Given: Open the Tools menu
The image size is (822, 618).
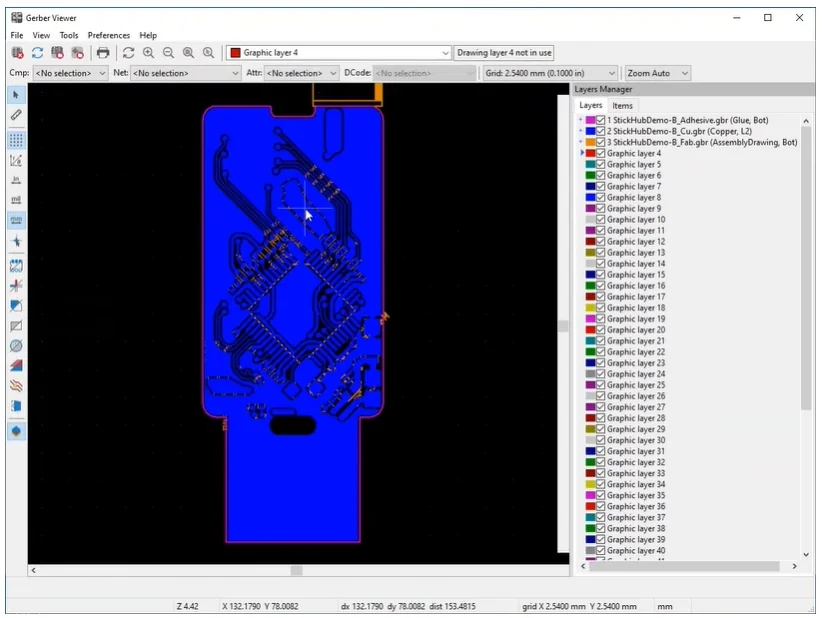Looking at the screenshot, I should [68, 34].
